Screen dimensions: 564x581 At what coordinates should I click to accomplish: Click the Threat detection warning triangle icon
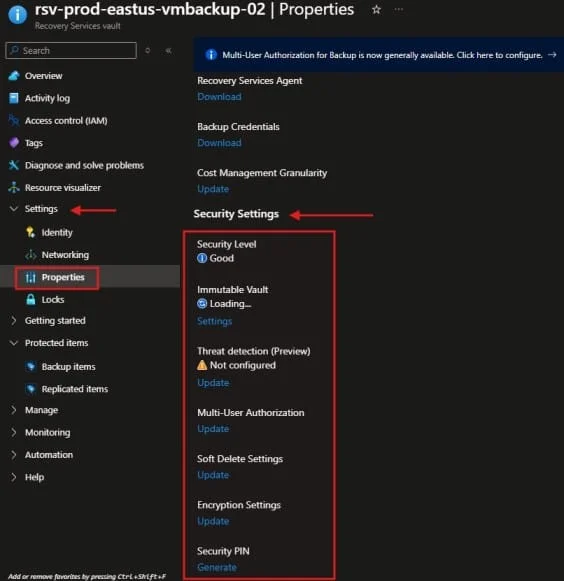pyautogui.click(x=202, y=365)
